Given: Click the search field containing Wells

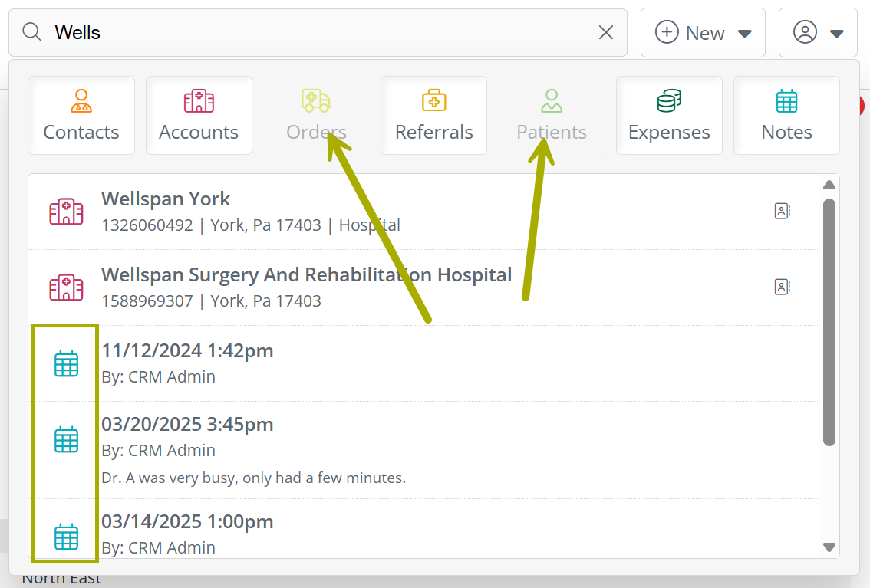Looking at the screenshot, I should point(318,32).
